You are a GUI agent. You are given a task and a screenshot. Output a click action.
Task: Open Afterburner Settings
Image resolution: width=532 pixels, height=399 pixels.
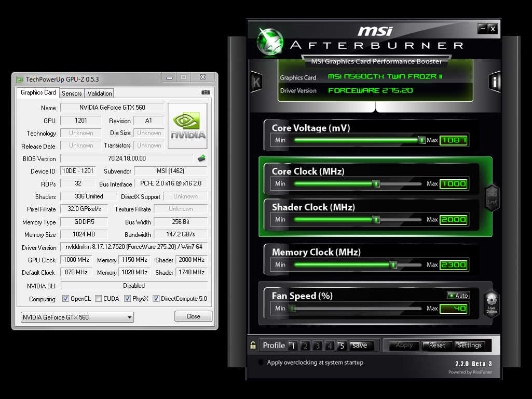tap(470, 345)
